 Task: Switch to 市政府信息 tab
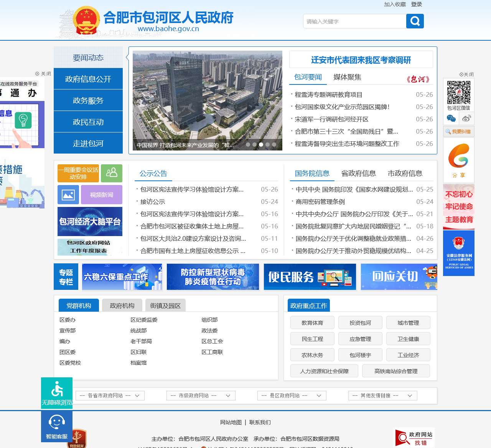coord(405,174)
